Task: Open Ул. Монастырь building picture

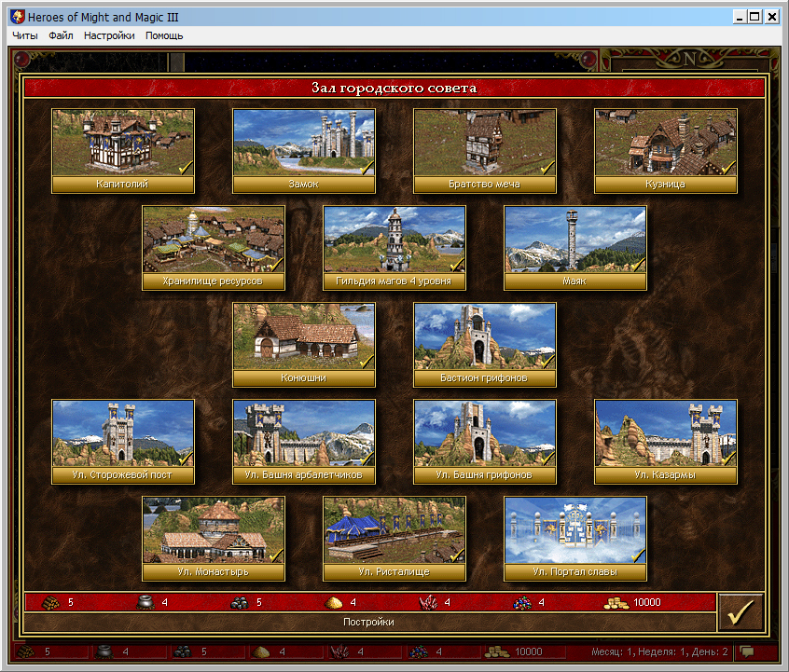Action: tap(214, 530)
